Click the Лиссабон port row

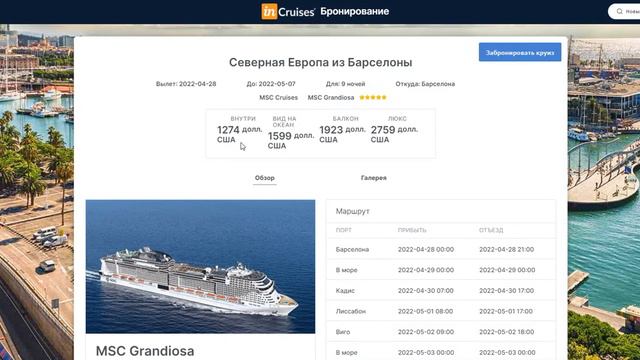pyautogui.click(x=441, y=311)
